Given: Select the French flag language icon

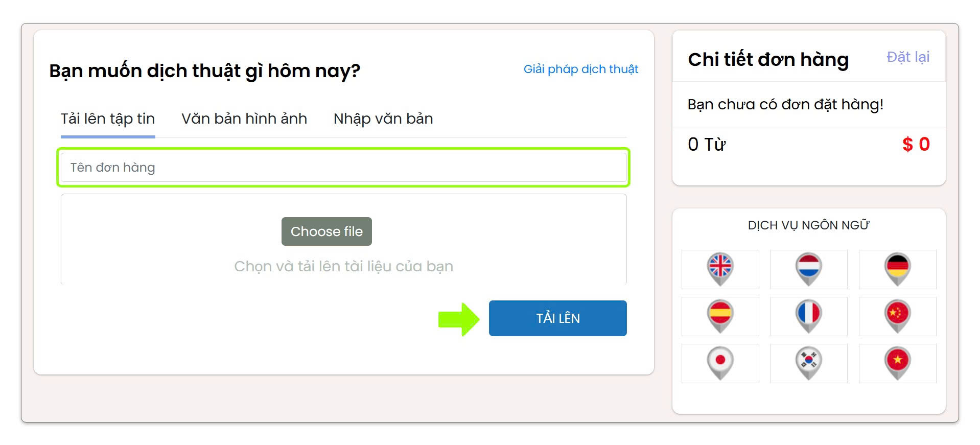Looking at the screenshot, I should pyautogui.click(x=808, y=316).
